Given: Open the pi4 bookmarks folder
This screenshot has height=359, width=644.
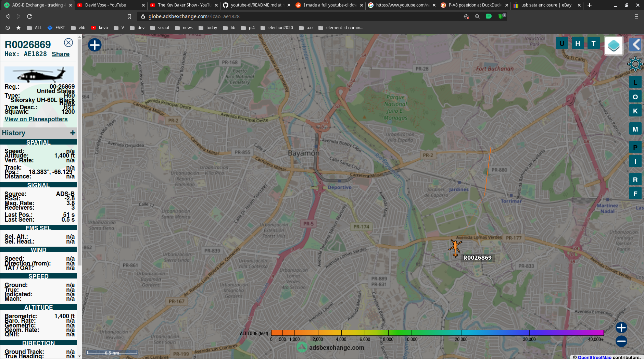Looking at the screenshot, I should tap(248, 28).
